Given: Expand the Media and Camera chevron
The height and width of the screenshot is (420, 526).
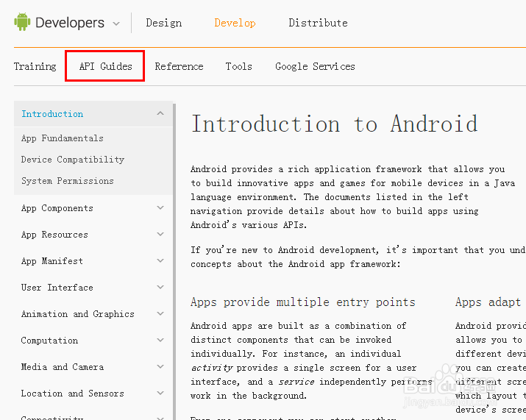Looking at the screenshot, I should click(160, 366).
